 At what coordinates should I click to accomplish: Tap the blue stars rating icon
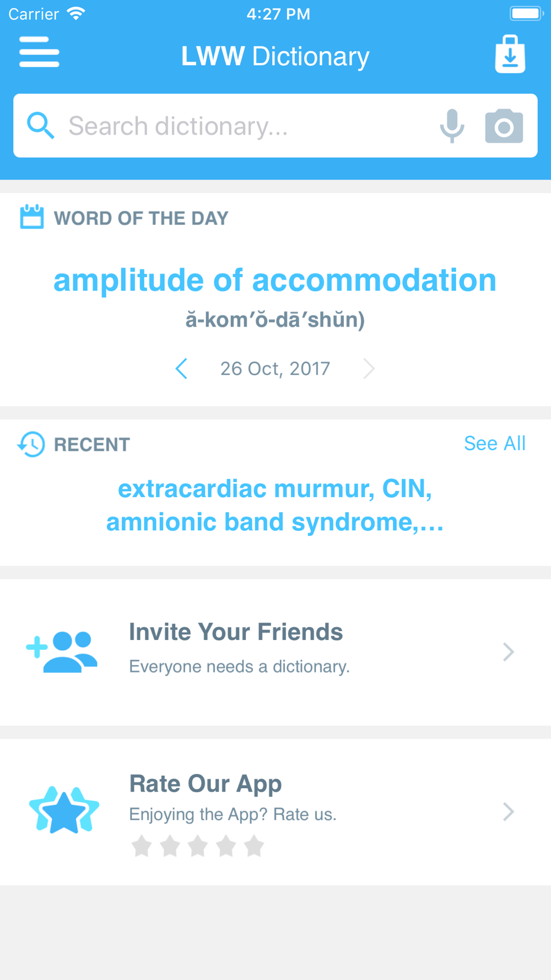(64, 810)
